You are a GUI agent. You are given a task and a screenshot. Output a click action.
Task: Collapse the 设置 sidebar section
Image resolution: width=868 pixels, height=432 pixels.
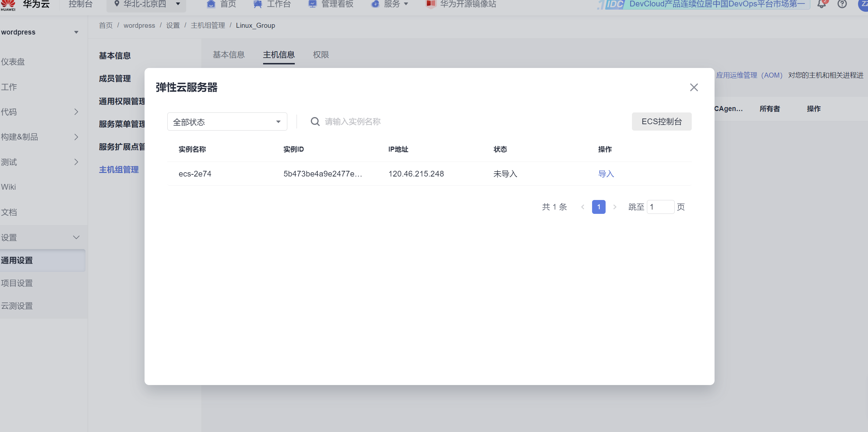(x=76, y=237)
